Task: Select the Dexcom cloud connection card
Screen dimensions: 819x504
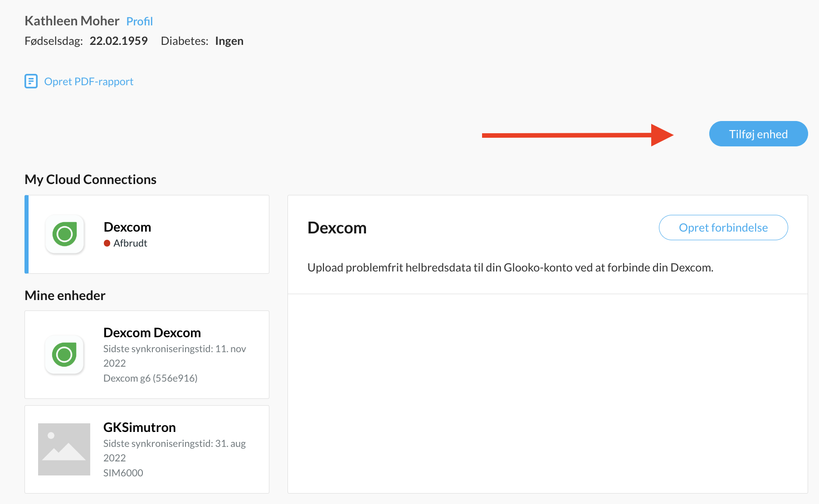Action: click(x=147, y=234)
